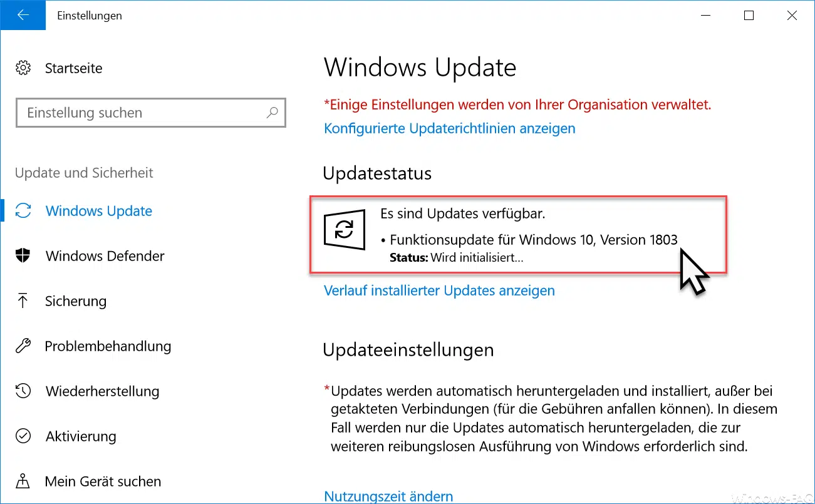815x504 pixels.
Task: Click the Mein Gerät suchen person icon
Action: click(23, 481)
